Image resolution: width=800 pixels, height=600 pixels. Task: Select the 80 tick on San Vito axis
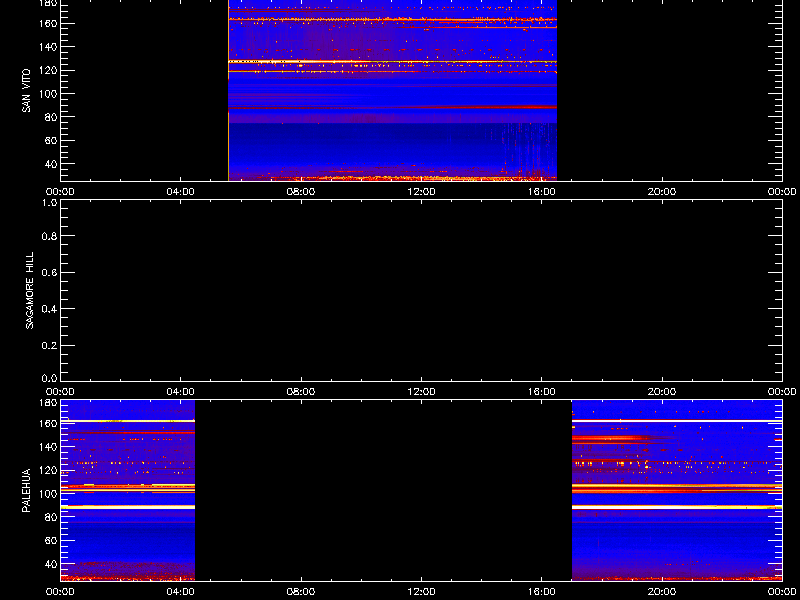(x=51, y=117)
